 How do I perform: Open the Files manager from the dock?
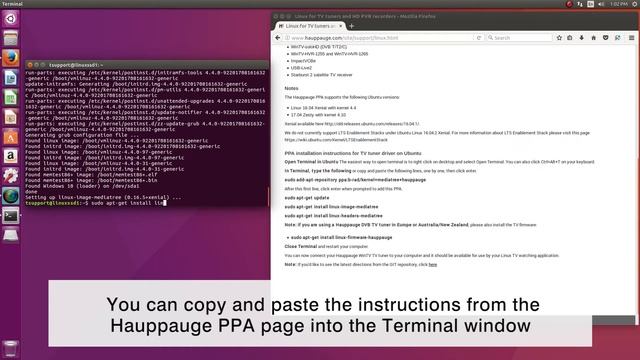pyautogui.click(x=11, y=38)
